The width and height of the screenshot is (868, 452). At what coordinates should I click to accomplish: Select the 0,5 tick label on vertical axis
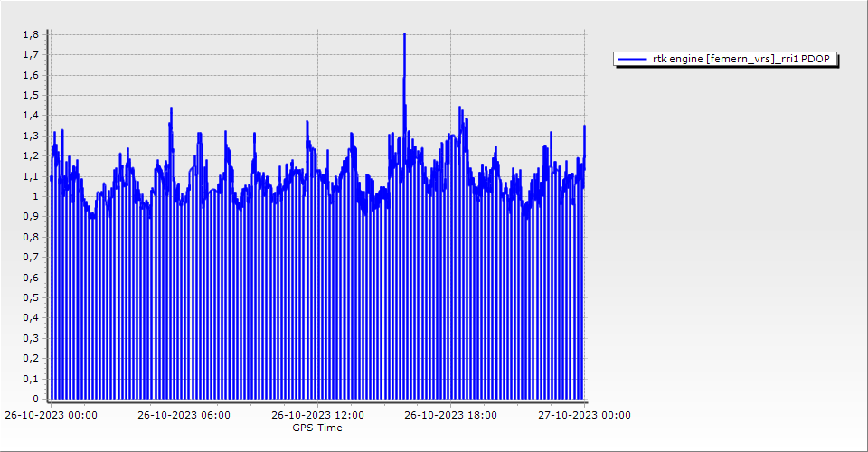[30, 297]
